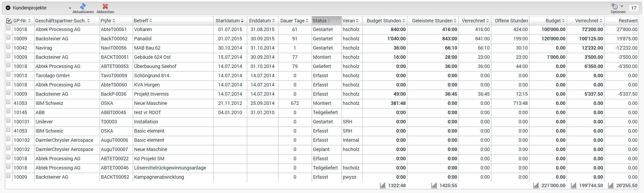This screenshot has height=193, width=644.
Task: Click the Budget total chart icon
Action: coord(536,185)
